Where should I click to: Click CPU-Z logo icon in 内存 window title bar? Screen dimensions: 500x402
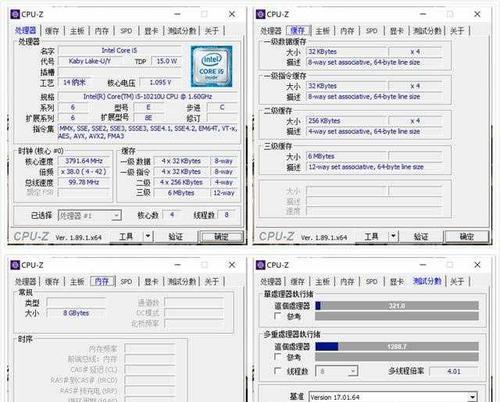(15, 265)
